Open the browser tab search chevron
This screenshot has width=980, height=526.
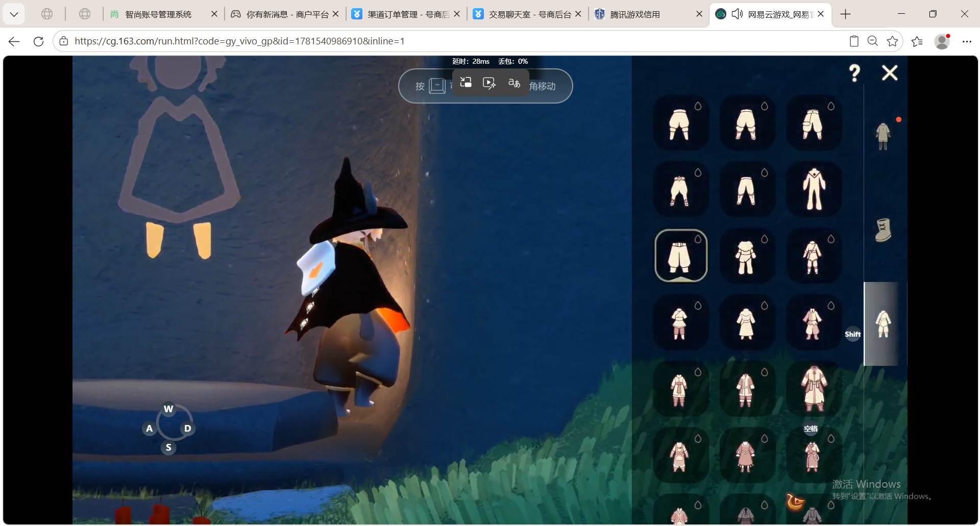pos(14,14)
